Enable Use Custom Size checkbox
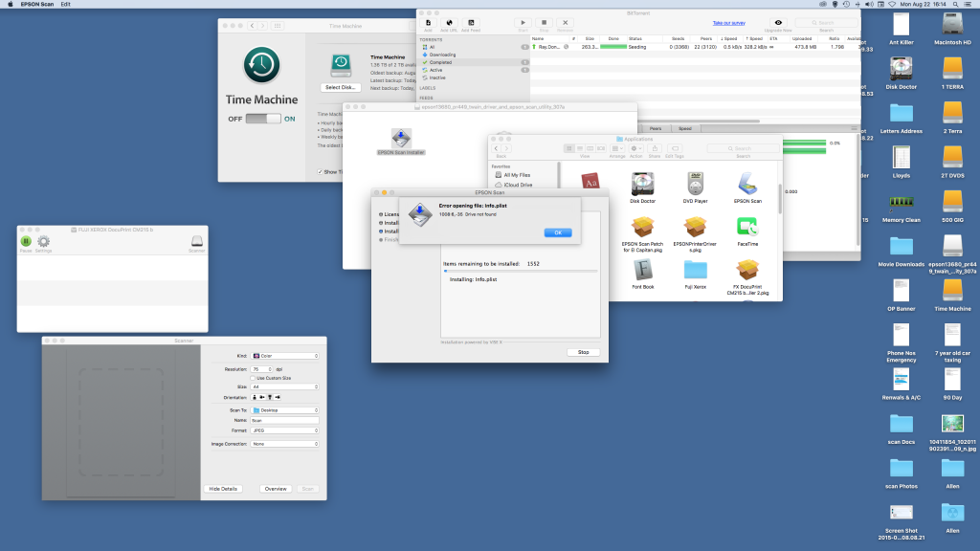 253,378
